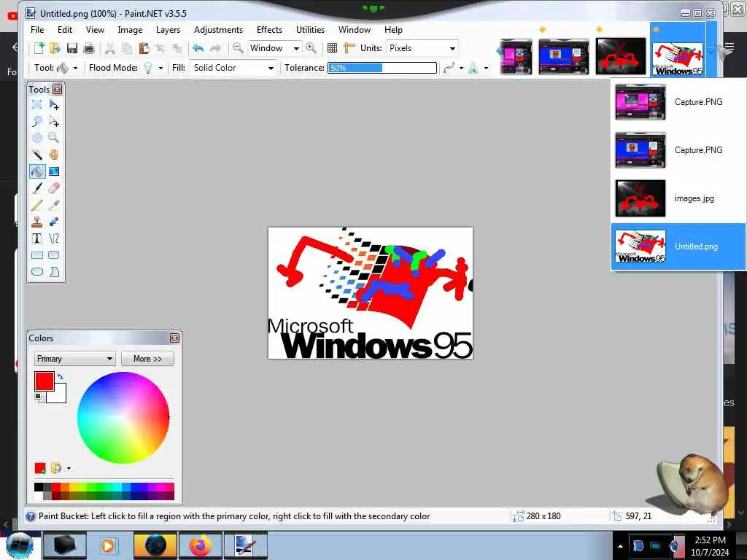Select the Ellipse shape tool
The image size is (747, 560).
(x=37, y=272)
